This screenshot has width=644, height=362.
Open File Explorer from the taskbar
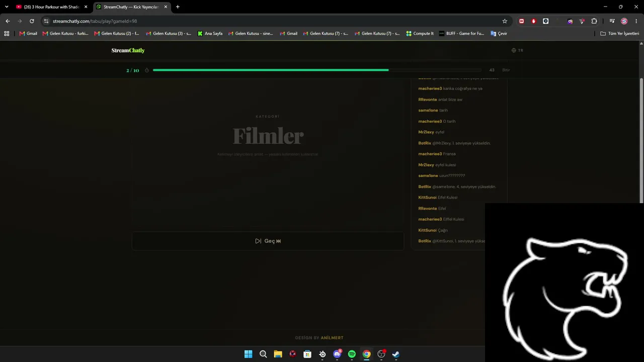(x=278, y=354)
